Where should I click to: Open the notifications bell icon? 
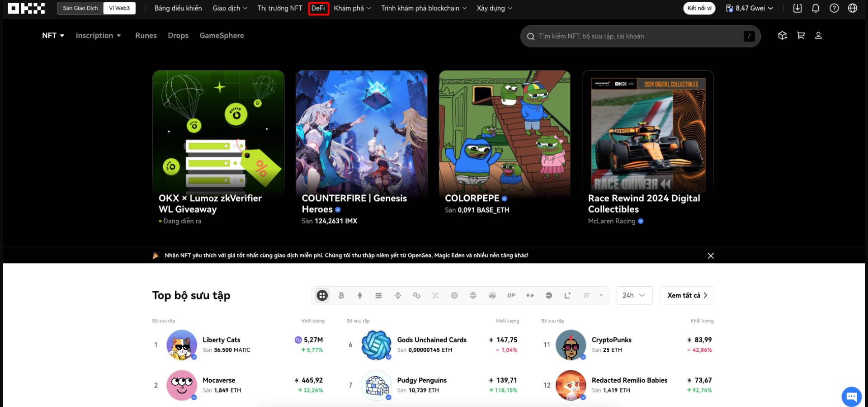tap(816, 8)
